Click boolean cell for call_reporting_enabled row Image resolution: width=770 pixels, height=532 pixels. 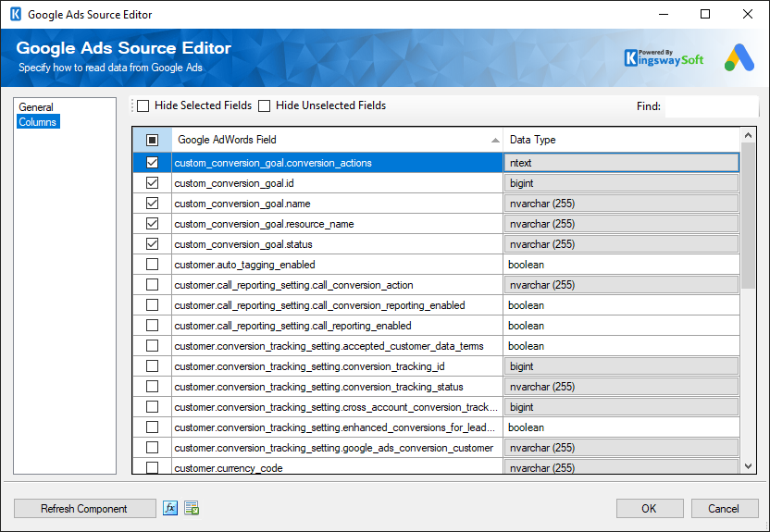pyautogui.click(x=621, y=326)
